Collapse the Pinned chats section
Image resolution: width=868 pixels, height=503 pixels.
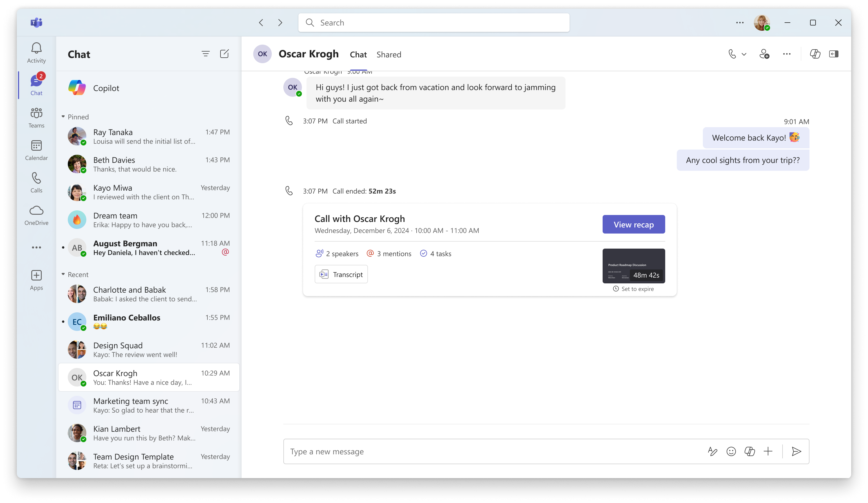point(63,116)
